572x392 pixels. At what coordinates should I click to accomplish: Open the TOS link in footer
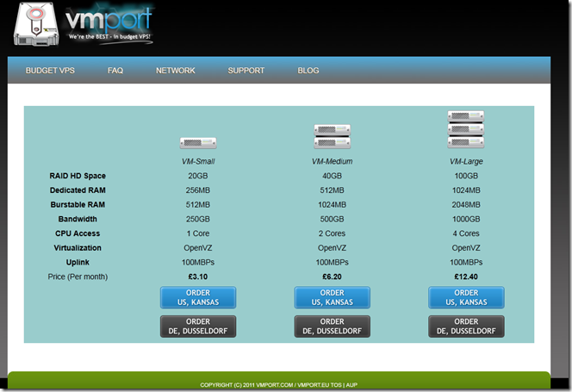click(x=336, y=385)
